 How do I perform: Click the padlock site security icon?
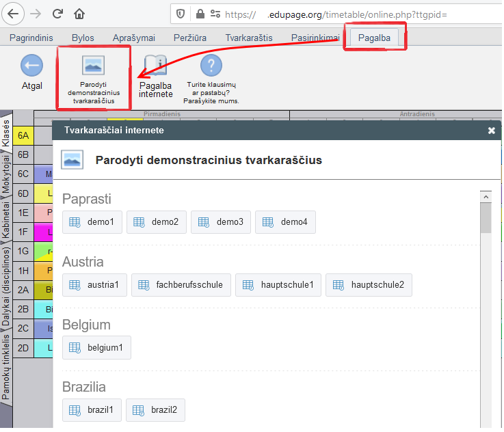coord(200,14)
